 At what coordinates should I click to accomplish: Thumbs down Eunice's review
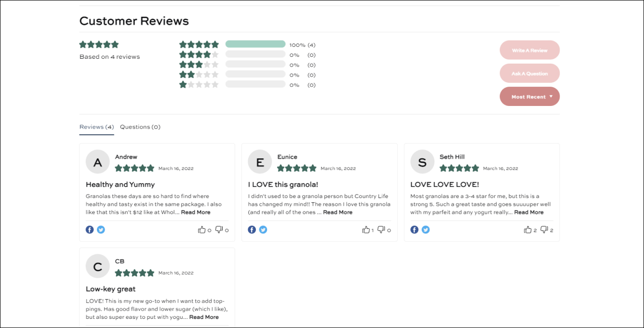click(x=381, y=230)
